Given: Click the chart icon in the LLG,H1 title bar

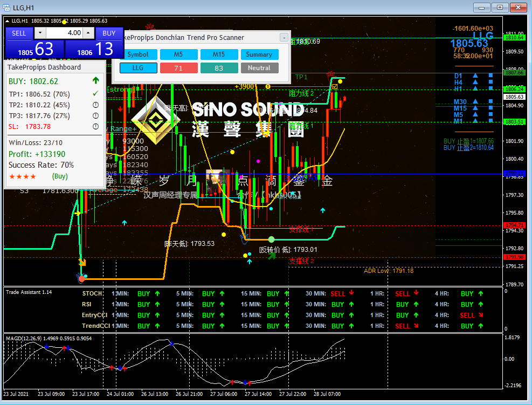Looking at the screenshot, I should pyautogui.click(x=6, y=8).
